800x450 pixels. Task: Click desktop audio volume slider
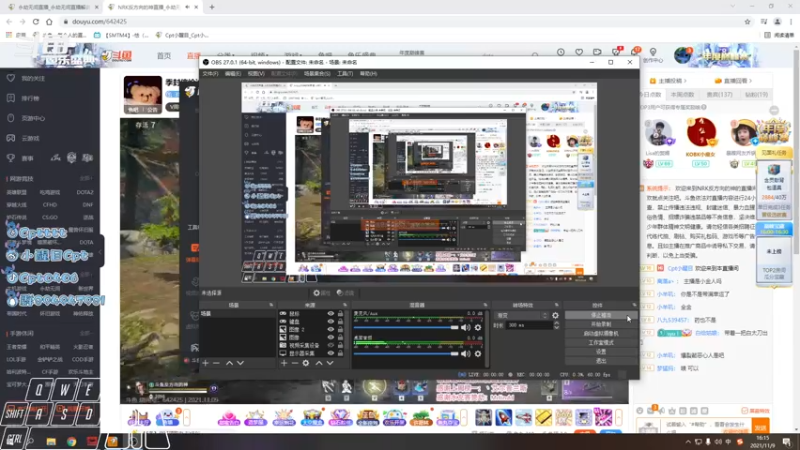pos(406,354)
